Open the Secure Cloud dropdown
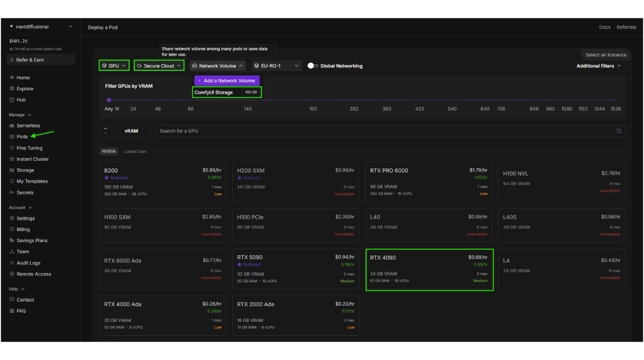Viewport: 644px width, 360px height. tap(159, 66)
